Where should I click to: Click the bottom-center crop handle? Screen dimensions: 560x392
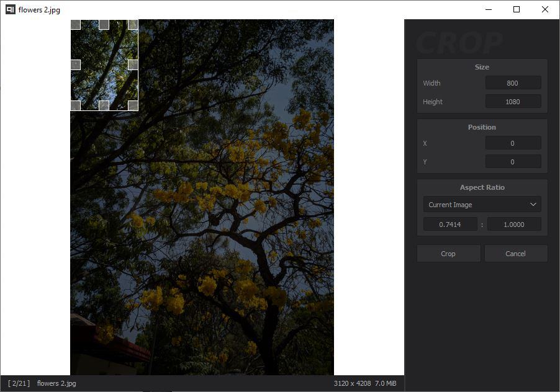point(104,105)
